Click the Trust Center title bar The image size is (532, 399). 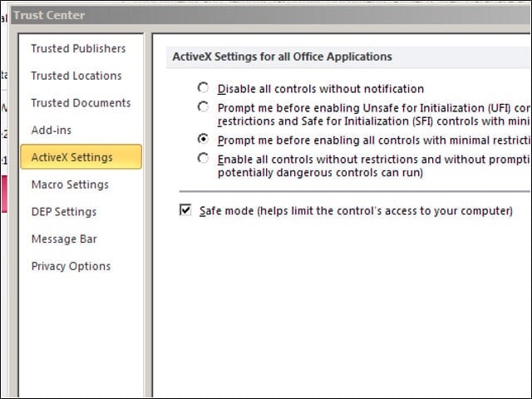point(271,15)
